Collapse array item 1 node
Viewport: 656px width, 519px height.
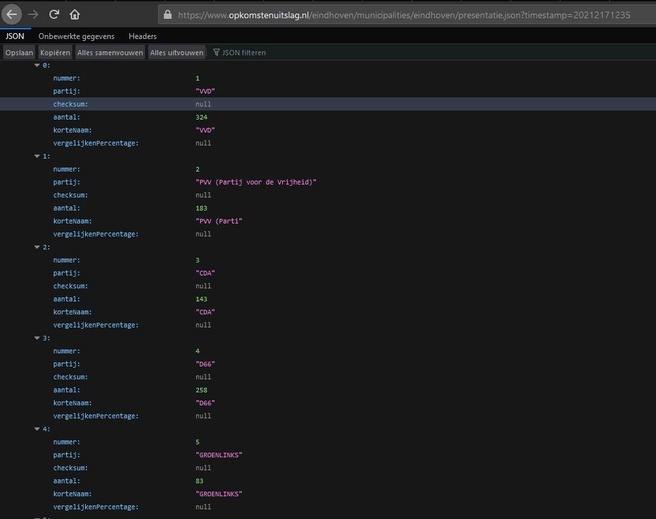point(37,156)
